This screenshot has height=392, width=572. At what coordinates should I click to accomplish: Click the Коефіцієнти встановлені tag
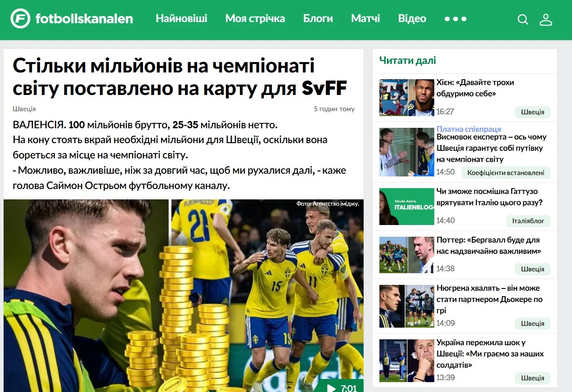tap(506, 172)
